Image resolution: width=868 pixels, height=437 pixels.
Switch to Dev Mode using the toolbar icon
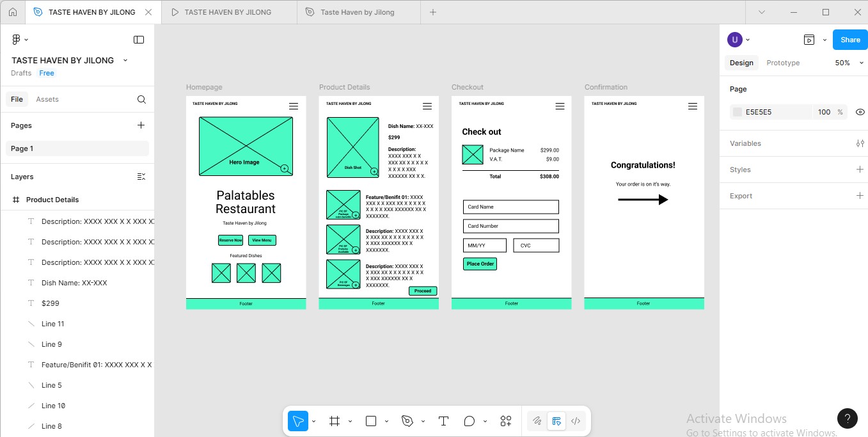556,420
